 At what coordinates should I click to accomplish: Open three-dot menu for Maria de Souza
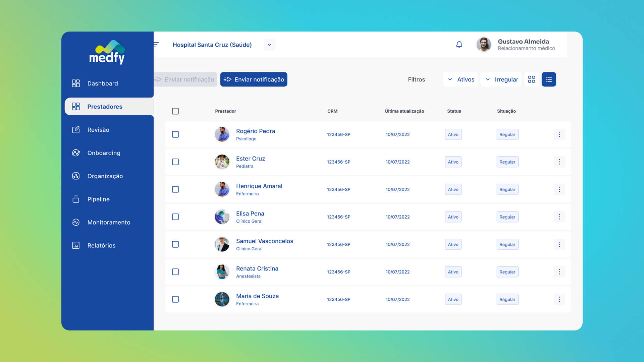pos(559,299)
